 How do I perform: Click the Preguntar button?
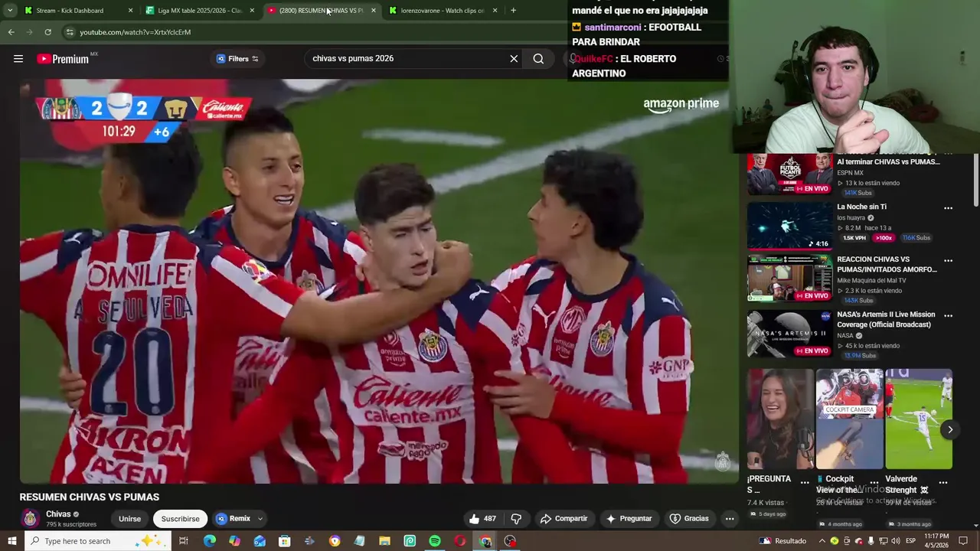tap(629, 519)
